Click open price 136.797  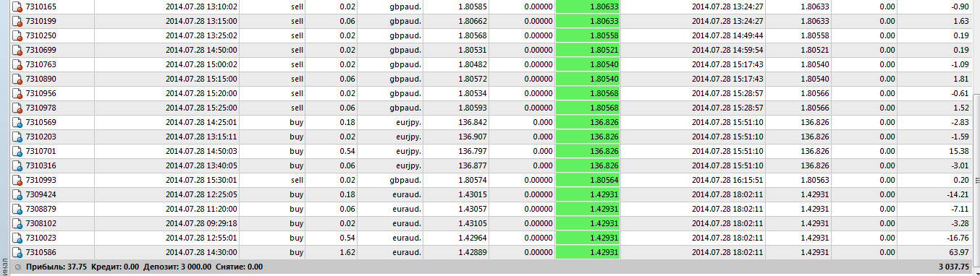pyautogui.click(x=473, y=151)
